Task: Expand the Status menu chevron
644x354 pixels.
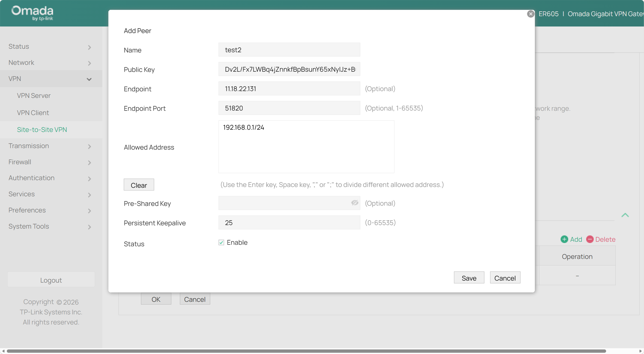Action: click(x=89, y=47)
